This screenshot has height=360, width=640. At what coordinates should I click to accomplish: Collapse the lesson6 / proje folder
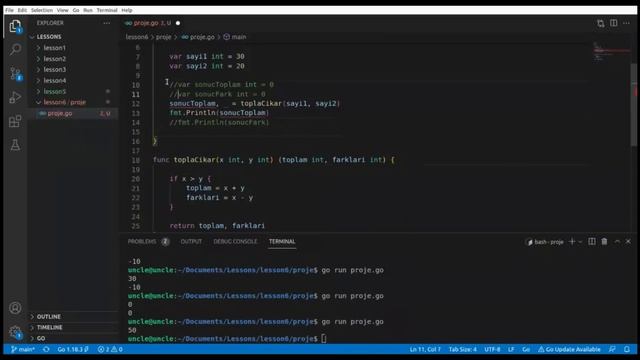point(64,102)
